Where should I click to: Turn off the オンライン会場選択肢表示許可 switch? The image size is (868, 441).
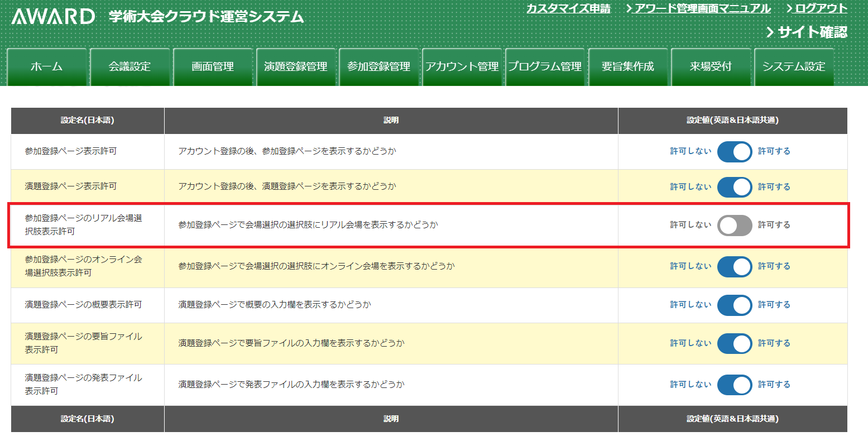tap(735, 267)
